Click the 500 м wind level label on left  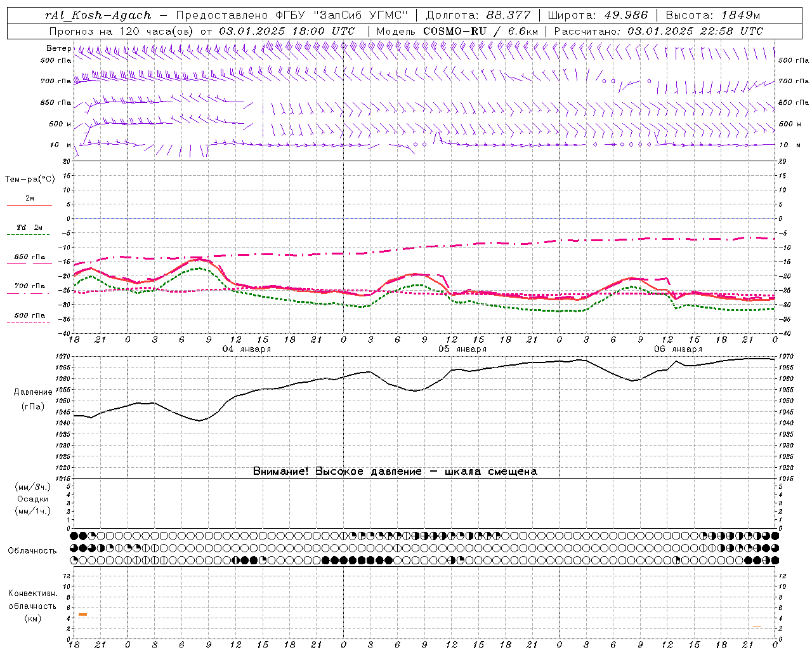(60, 124)
